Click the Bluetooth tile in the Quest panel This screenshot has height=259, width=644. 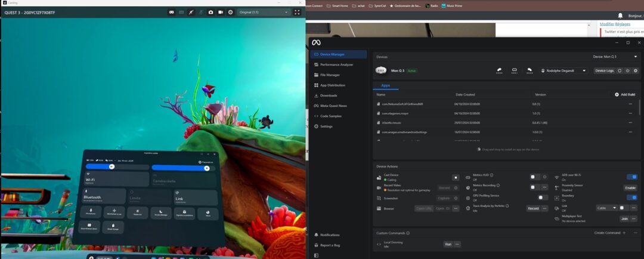(105, 196)
